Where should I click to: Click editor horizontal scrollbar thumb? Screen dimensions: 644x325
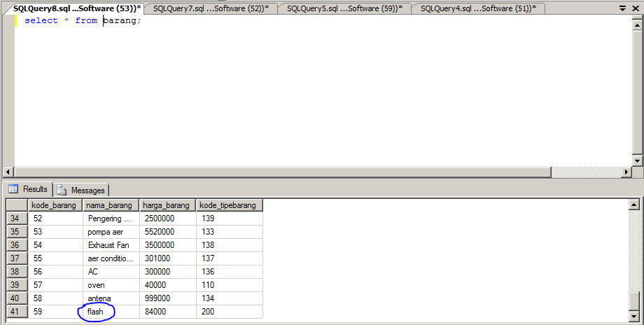(x=281, y=172)
